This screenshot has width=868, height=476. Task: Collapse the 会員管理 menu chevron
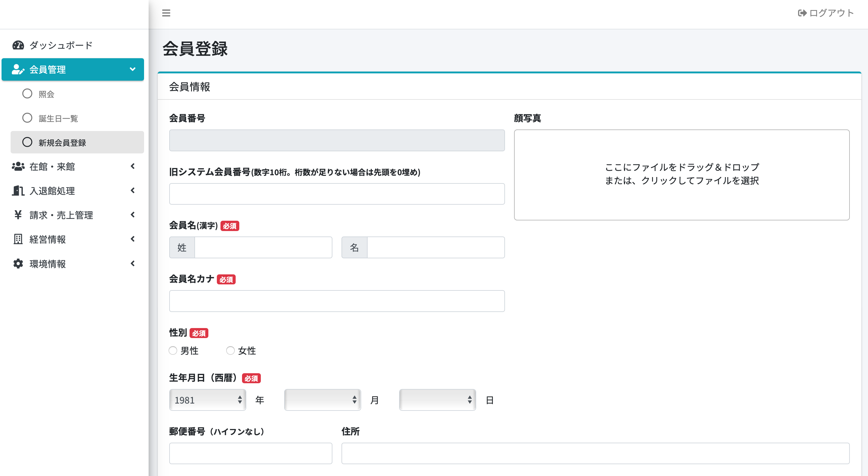click(x=133, y=69)
